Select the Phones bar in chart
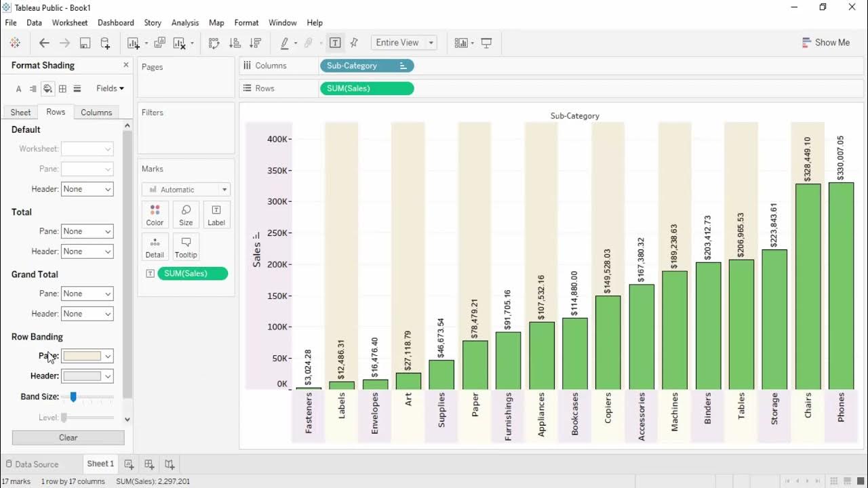The image size is (868, 488). tap(841, 285)
